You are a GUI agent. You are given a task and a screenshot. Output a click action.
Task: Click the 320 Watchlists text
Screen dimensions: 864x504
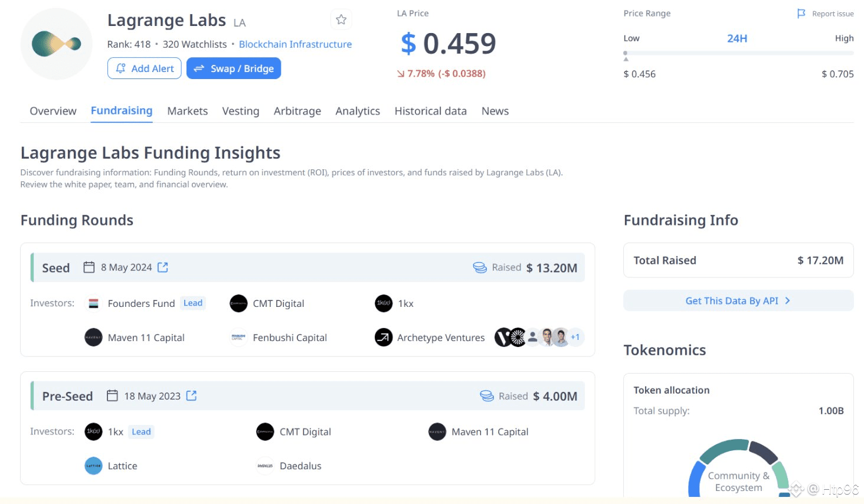pos(195,44)
